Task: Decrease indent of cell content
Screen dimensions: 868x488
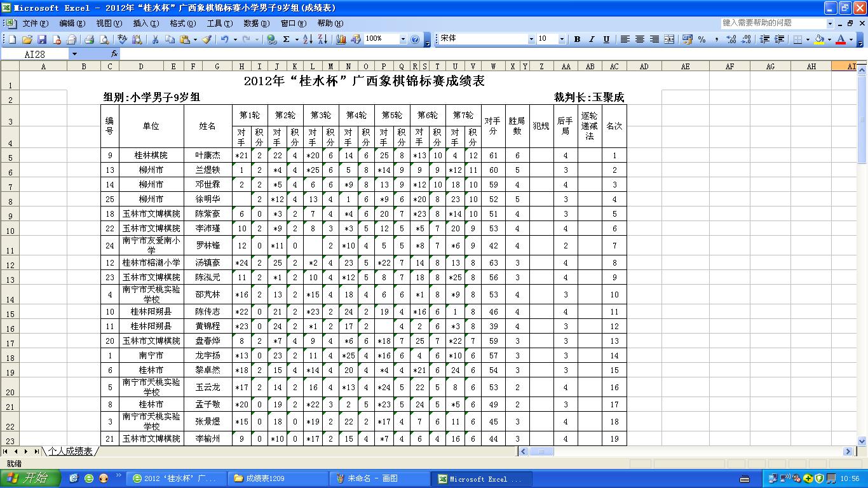Action: 764,39
